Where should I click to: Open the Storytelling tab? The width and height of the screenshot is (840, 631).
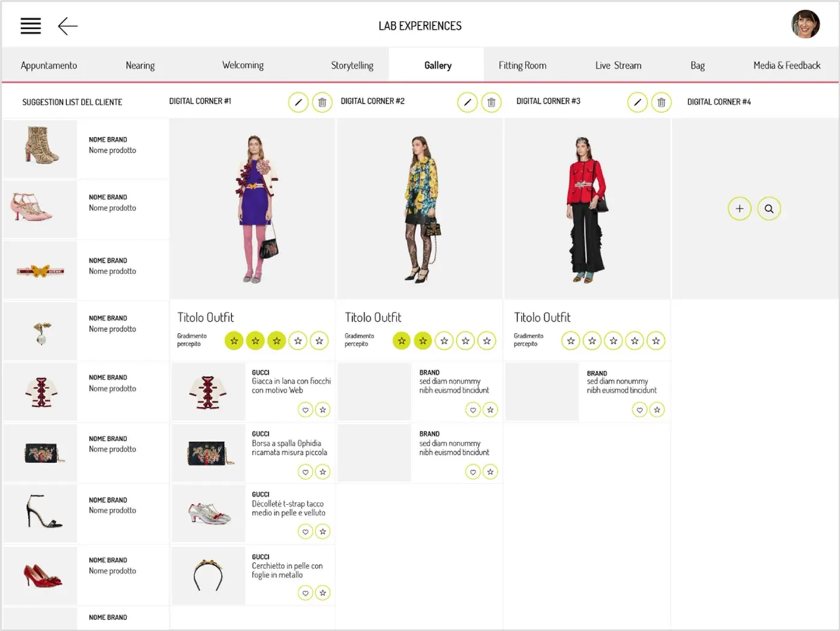point(352,65)
